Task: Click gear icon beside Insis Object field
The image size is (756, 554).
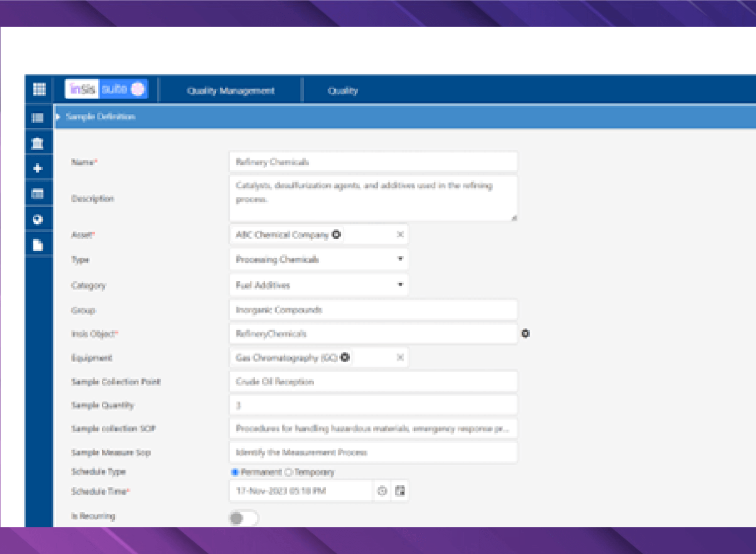Action: [x=525, y=333]
